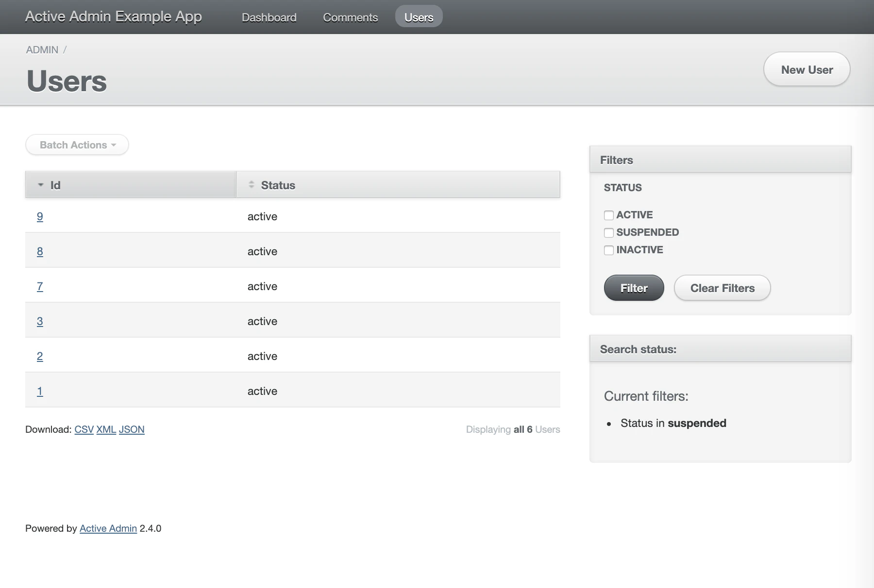The height and width of the screenshot is (588, 874).
Task: Follow the Active Admin footer link
Action: point(108,528)
